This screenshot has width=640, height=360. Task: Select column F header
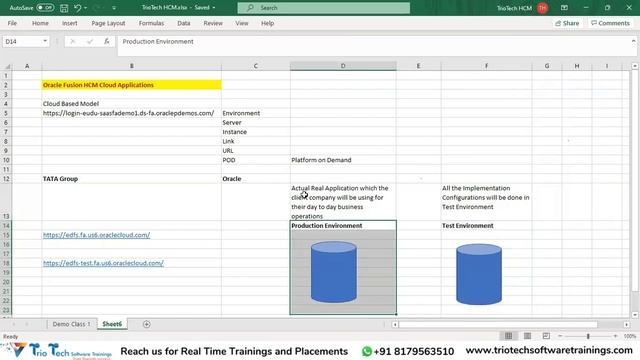coord(486,66)
